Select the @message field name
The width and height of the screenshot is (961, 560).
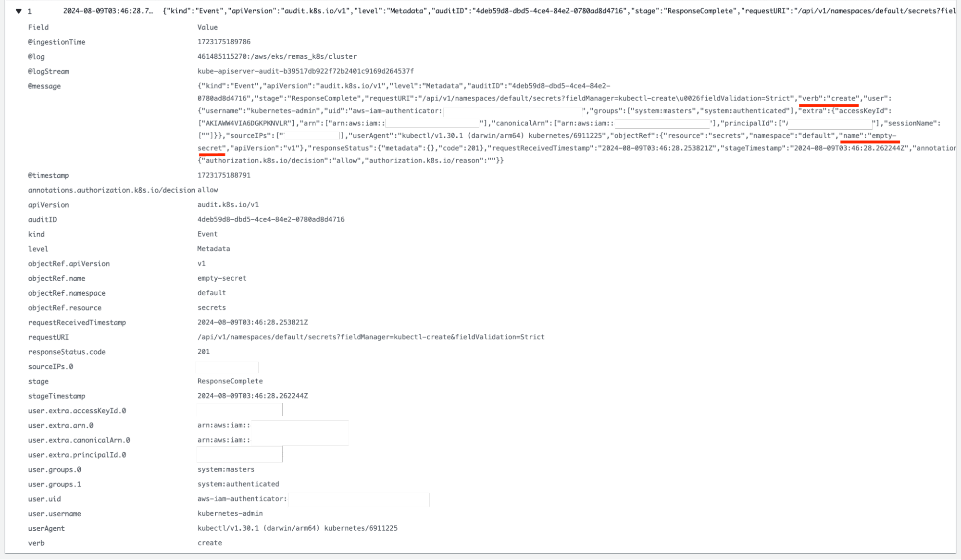click(x=44, y=87)
